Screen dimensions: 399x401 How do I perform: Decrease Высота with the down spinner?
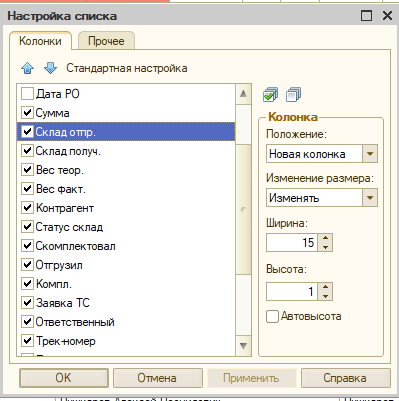pyautogui.click(x=325, y=296)
